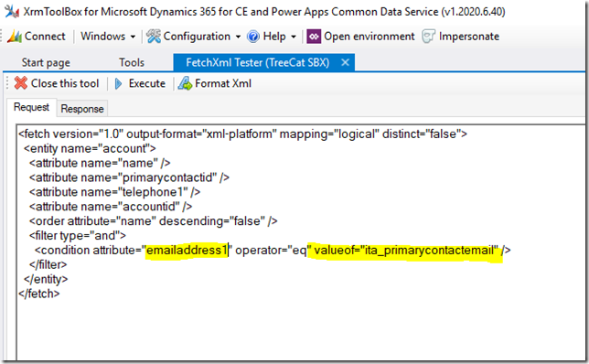
Task: Open the Windows menu label
Action: pyautogui.click(x=103, y=36)
